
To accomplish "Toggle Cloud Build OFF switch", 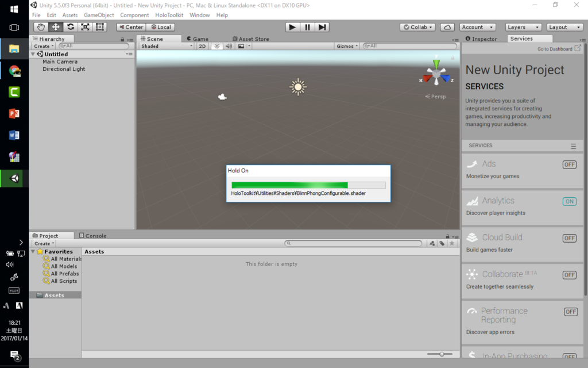I will (569, 238).
